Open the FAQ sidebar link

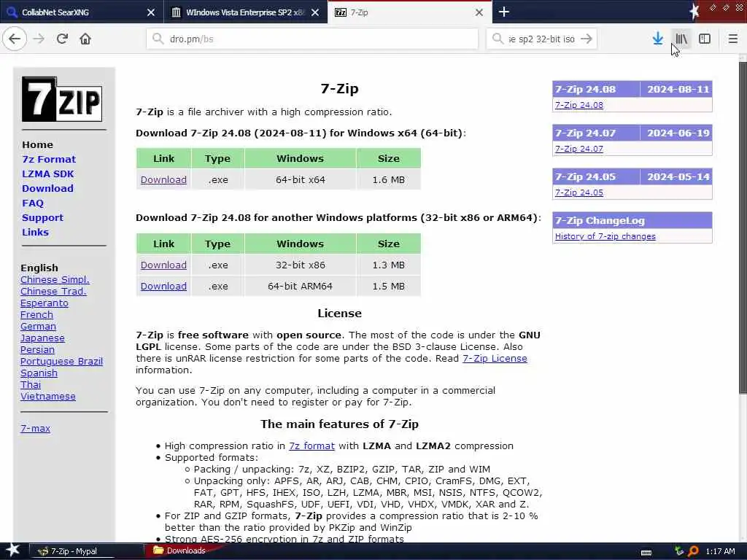coord(32,203)
